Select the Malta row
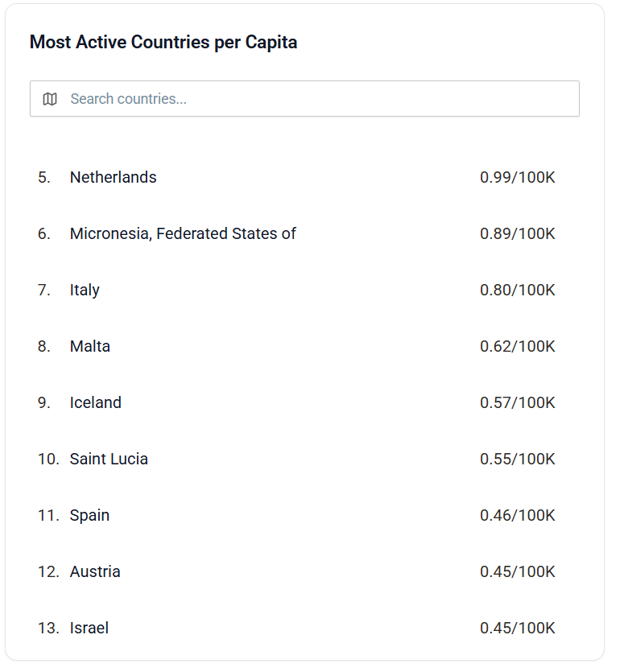This screenshot has width=628, height=672. click(90, 346)
